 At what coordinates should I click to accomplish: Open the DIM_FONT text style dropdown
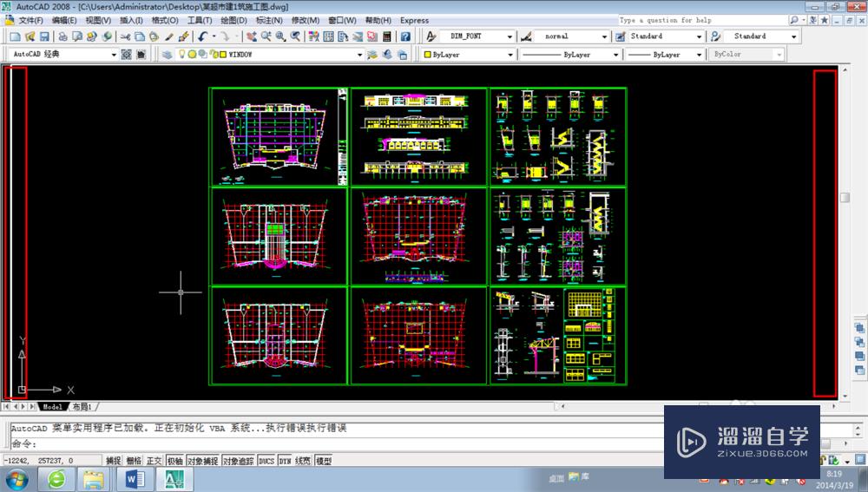(x=510, y=36)
